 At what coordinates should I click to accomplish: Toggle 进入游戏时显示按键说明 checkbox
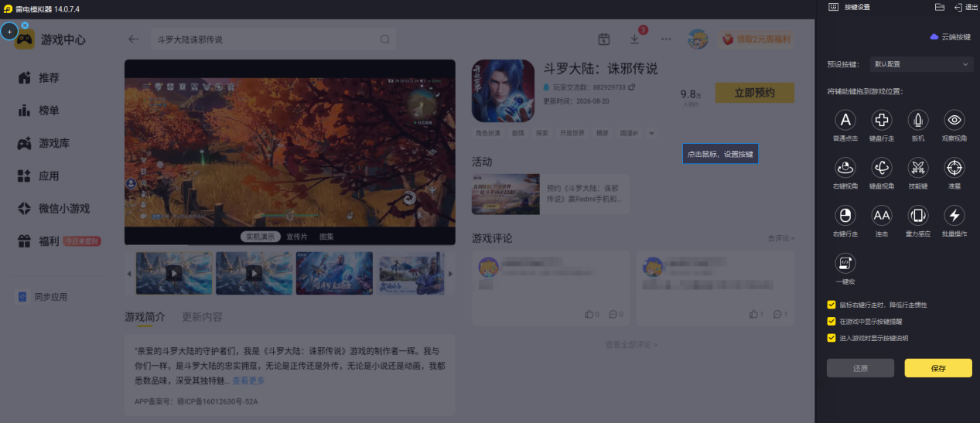831,338
